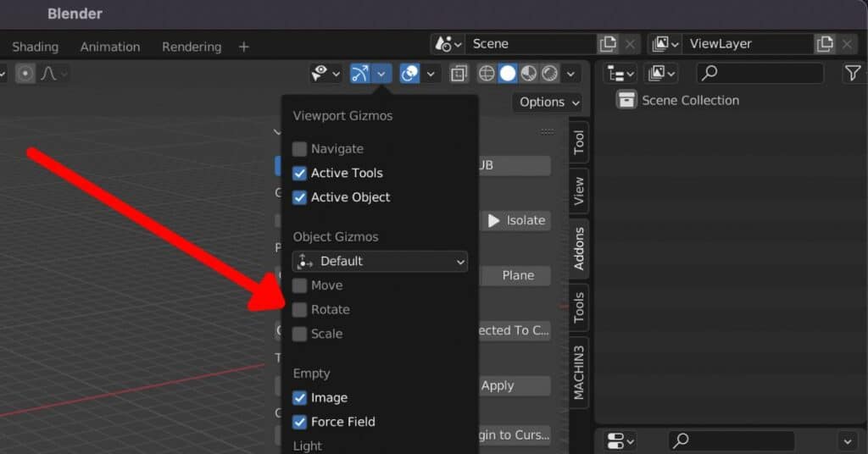Open the Shading workspace tab
868x454 pixels.
coord(36,47)
